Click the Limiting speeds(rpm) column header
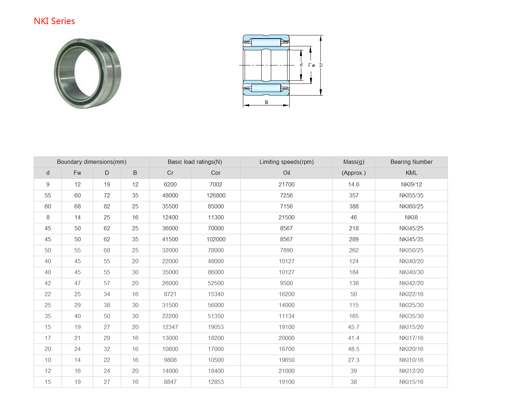 [286, 162]
